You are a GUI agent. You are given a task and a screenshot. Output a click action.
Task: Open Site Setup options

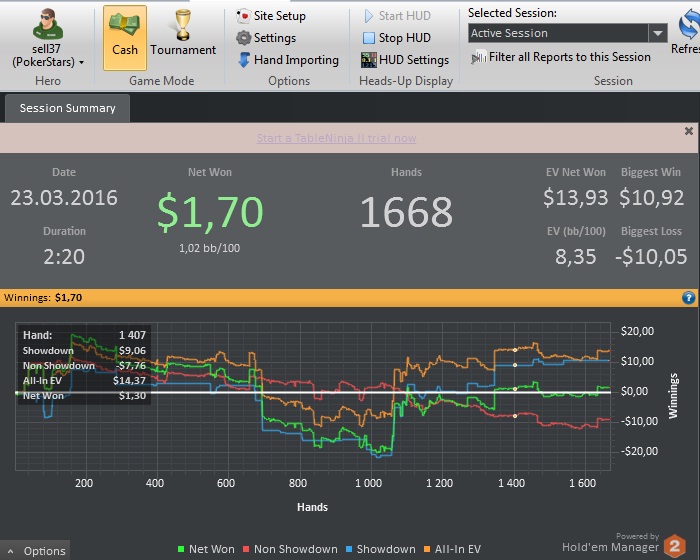[271, 16]
